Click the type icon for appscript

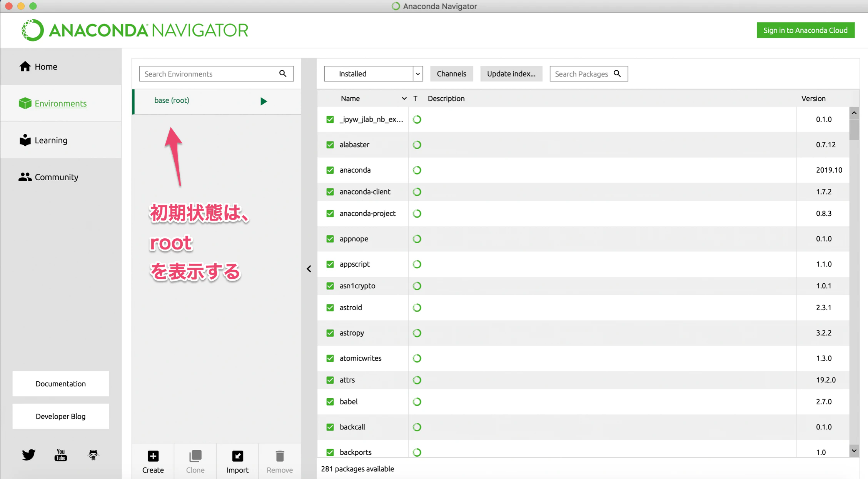[417, 264]
